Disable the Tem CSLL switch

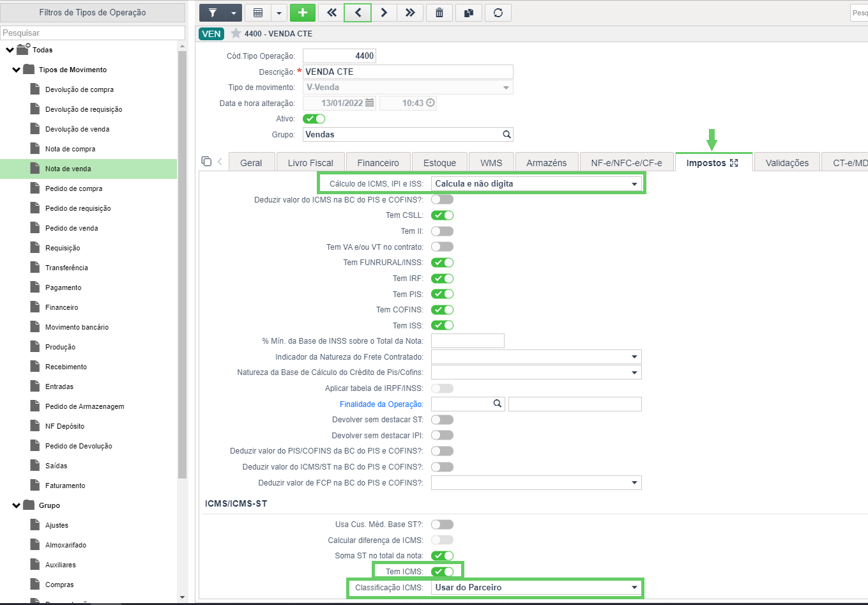tap(442, 215)
